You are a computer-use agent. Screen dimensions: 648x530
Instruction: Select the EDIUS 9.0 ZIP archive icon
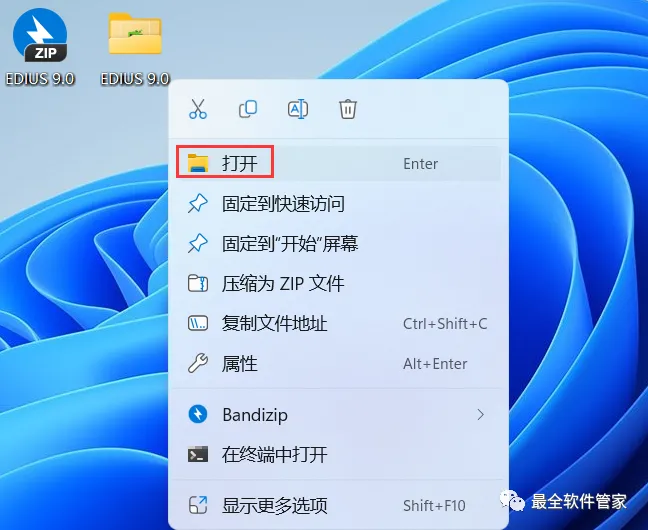click(x=40, y=36)
